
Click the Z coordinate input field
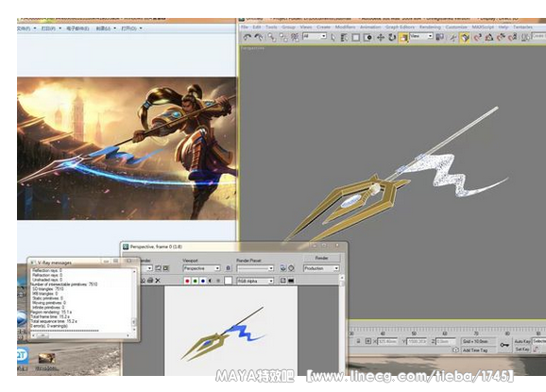446,342
